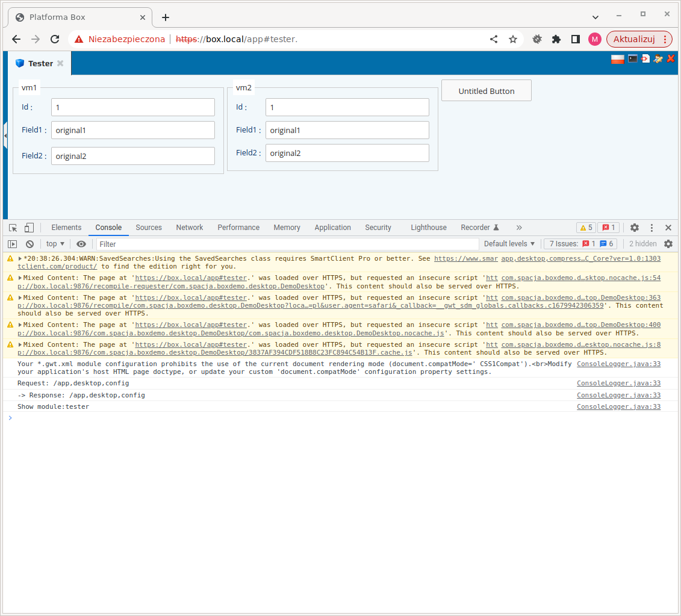Click the Polish flag language icon

point(617,59)
